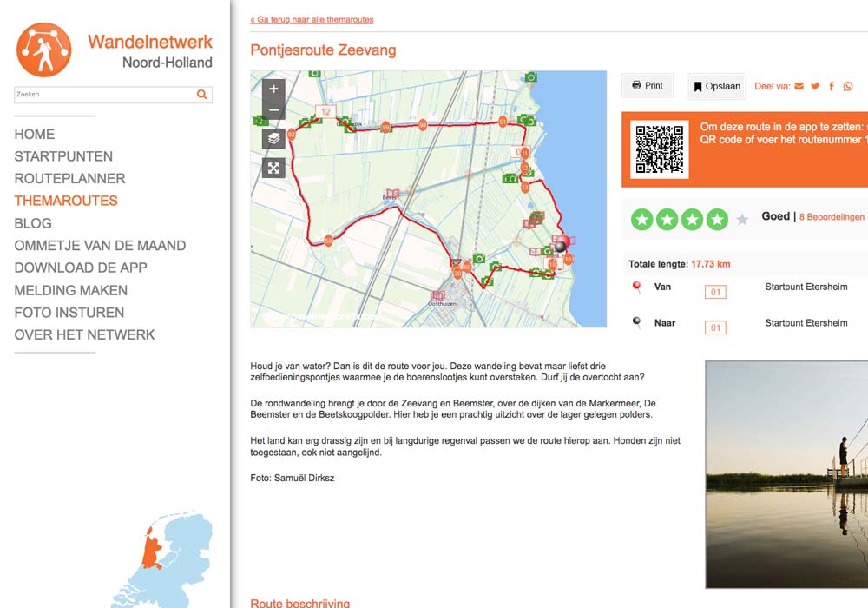Click the search magnifier icon

click(x=202, y=94)
